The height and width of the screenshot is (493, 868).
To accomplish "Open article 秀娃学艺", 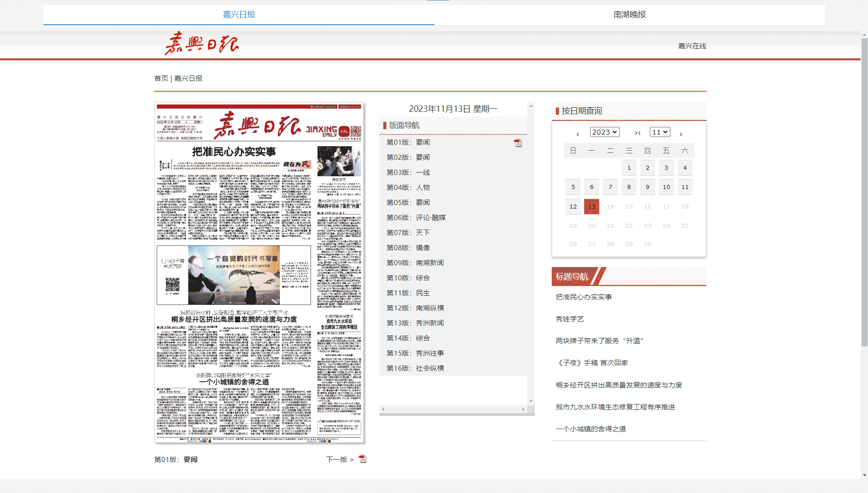I will (570, 319).
